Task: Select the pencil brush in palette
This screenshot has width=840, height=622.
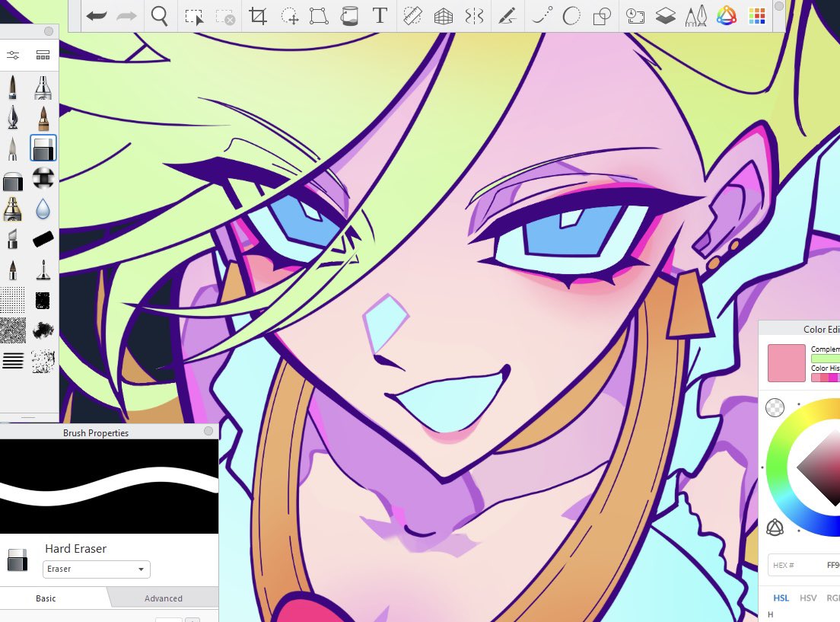Action: pos(13,88)
